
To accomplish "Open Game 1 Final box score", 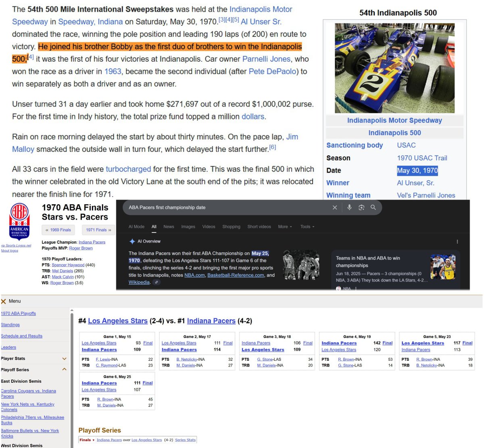I will 148,343.
